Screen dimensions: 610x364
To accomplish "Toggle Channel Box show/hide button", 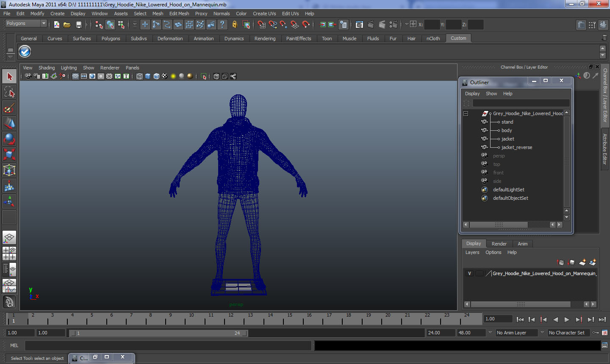I will [x=603, y=25].
